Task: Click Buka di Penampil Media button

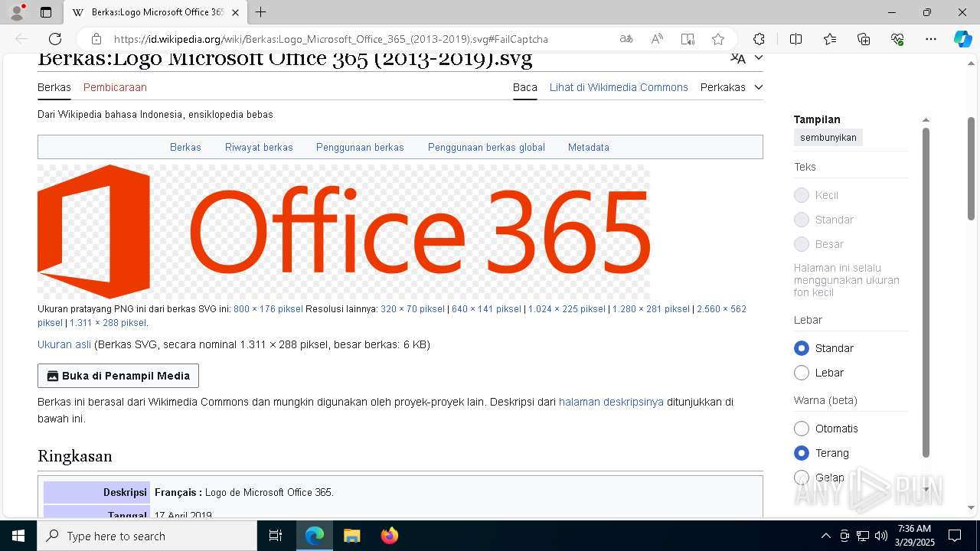Action: [x=118, y=376]
